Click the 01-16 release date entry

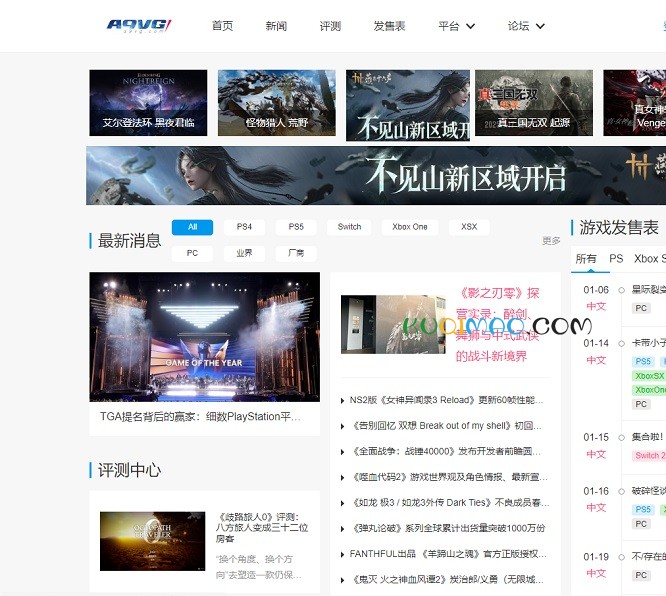(596, 491)
